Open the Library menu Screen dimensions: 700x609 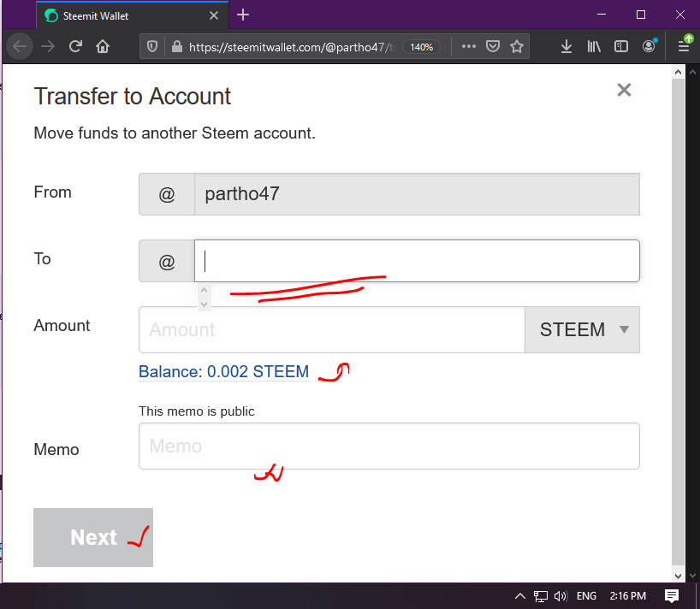pos(594,46)
